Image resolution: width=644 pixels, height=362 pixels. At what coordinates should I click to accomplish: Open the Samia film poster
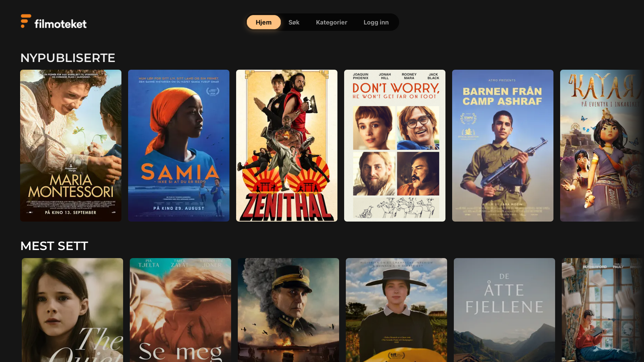pos(179,145)
